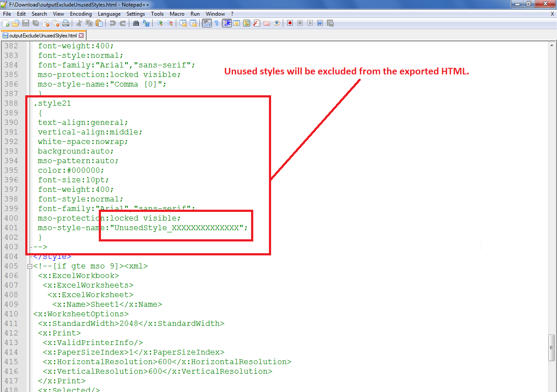557x392 pixels.
Task: Save all open files
Action: tap(35, 23)
